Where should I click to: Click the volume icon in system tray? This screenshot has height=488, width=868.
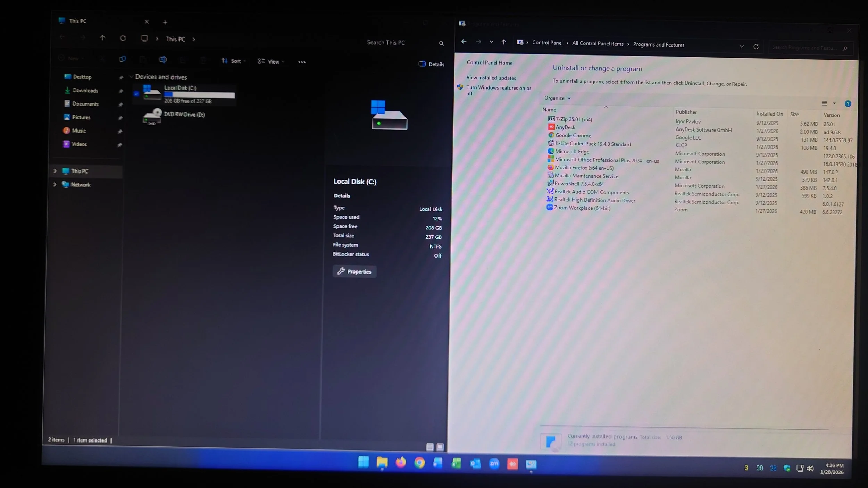810,468
